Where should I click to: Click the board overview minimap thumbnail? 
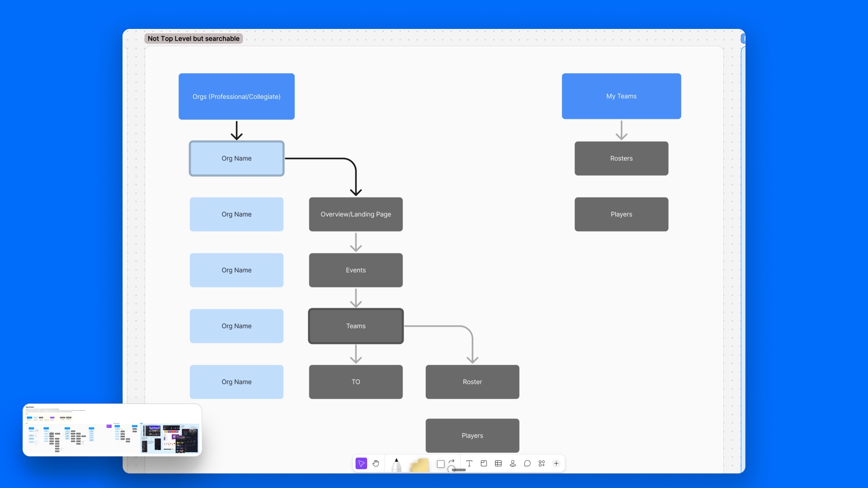(x=112, y=430)
